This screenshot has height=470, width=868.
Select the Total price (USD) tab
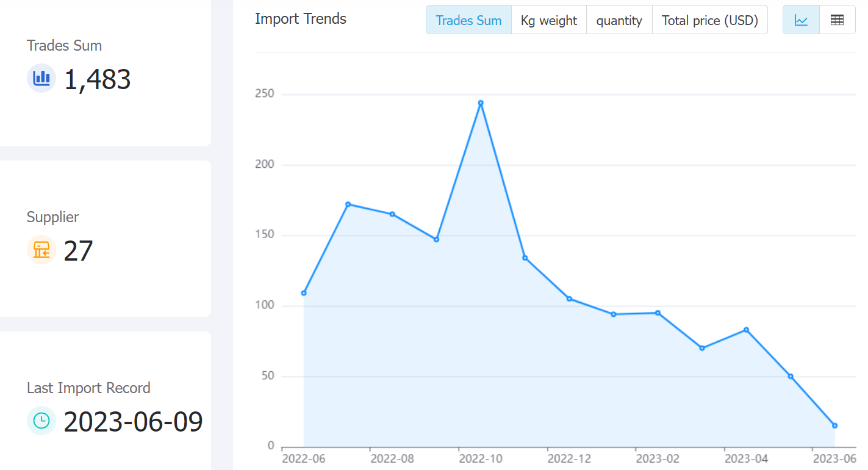point(710,20)
